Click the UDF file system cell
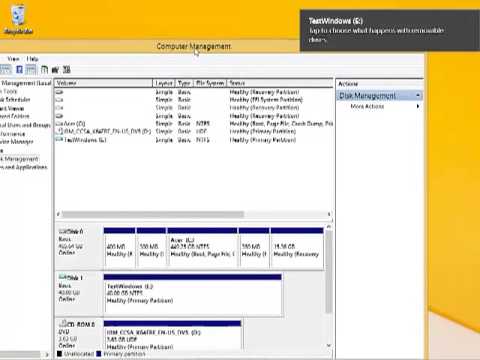 202,131
